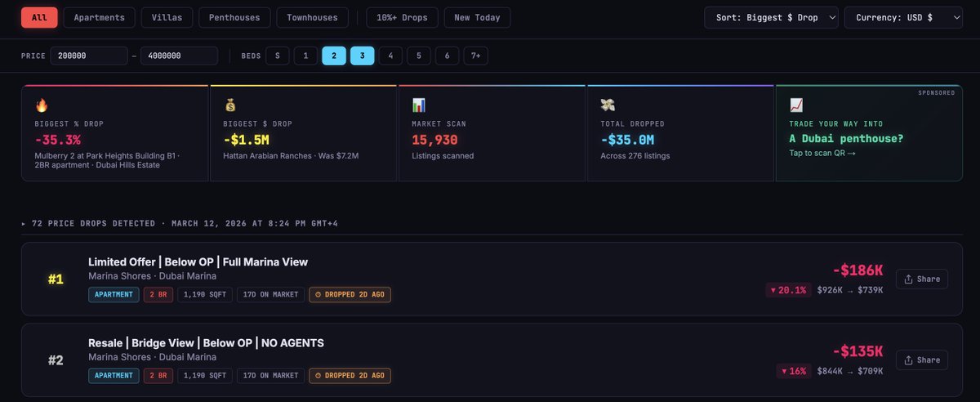Toggle the S (studio) beds filter
This screenshot has width=980, height=402.
278,56
